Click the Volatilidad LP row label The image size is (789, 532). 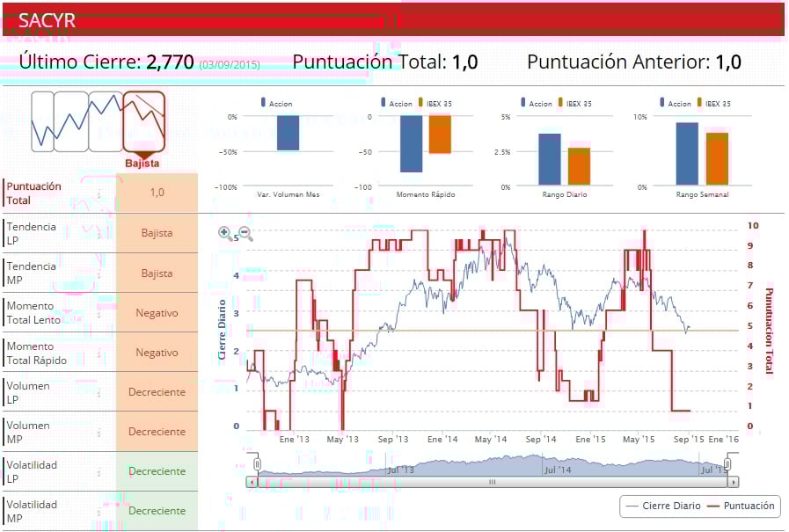tap(32, 471)
